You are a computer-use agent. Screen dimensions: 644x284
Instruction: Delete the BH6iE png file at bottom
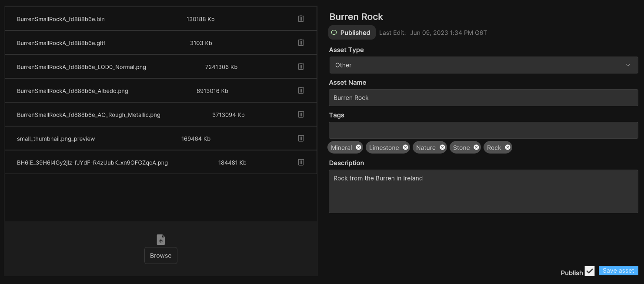300,162
